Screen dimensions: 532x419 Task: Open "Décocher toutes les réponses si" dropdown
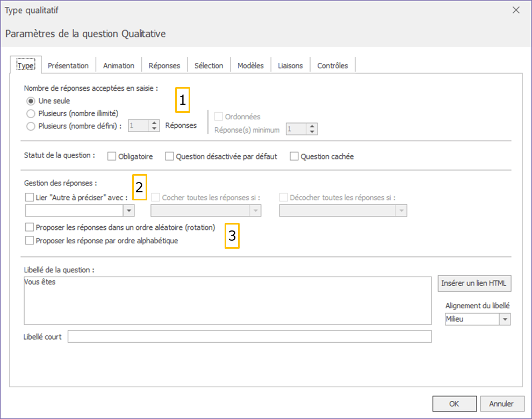point(401,211)
